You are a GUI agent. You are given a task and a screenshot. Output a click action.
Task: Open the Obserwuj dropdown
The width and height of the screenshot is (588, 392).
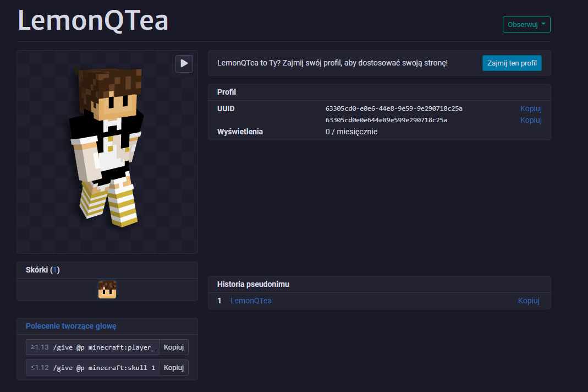[x=526, y=25]
